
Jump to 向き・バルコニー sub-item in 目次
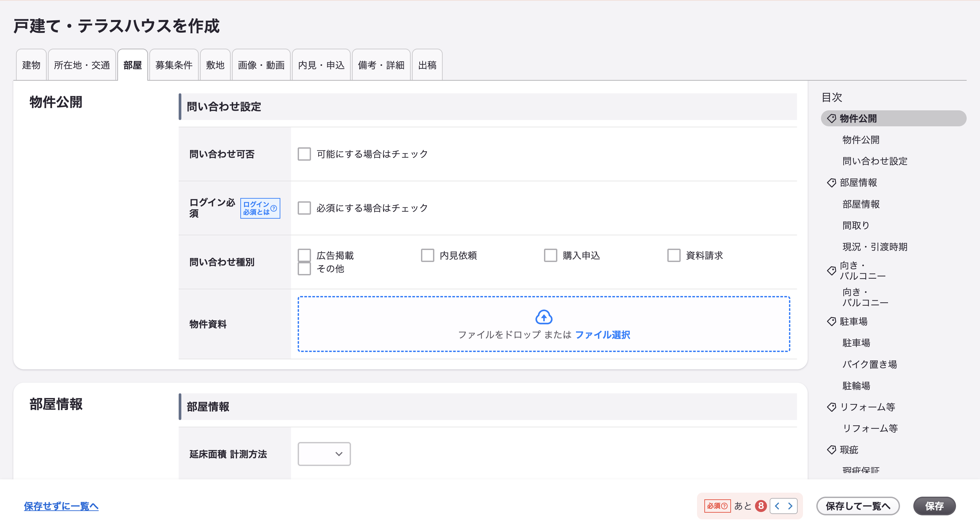pyautogui.click(x=865, y=297)
